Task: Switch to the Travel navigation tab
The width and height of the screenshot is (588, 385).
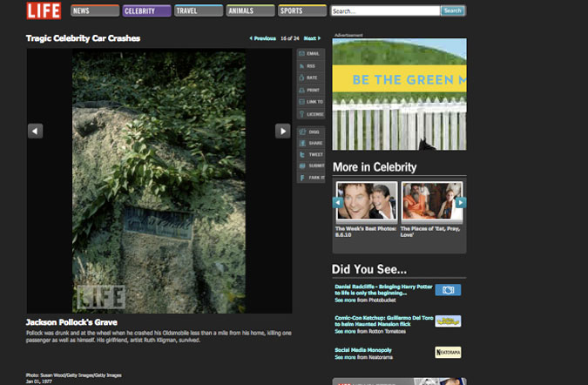Action: coord(198,11)
